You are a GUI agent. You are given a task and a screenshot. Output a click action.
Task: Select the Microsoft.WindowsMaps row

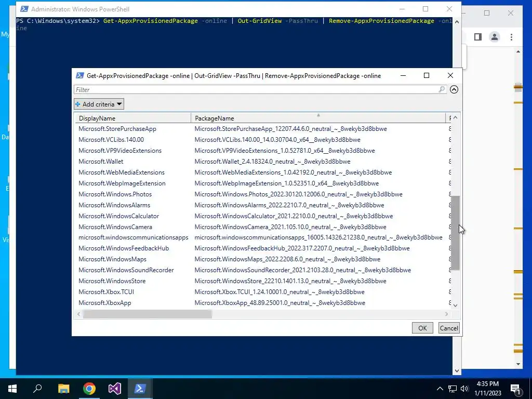pos(262,259)
